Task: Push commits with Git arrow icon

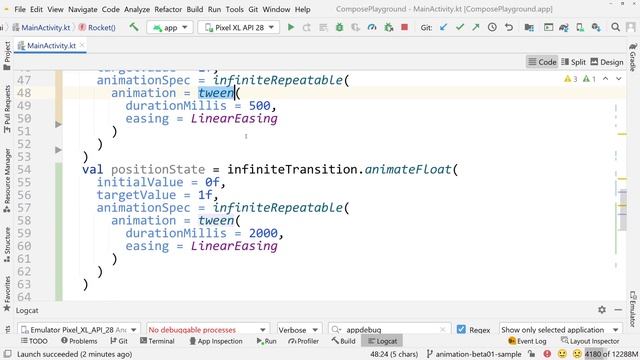Action: [x=476, y=27]
